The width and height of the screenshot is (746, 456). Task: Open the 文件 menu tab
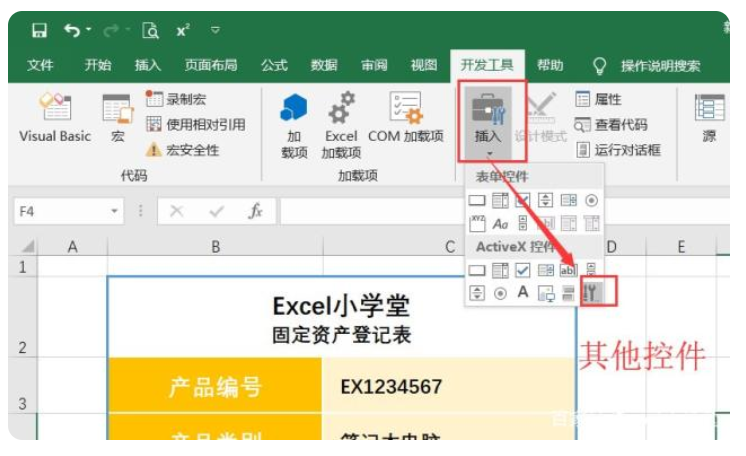pos(40,65)
